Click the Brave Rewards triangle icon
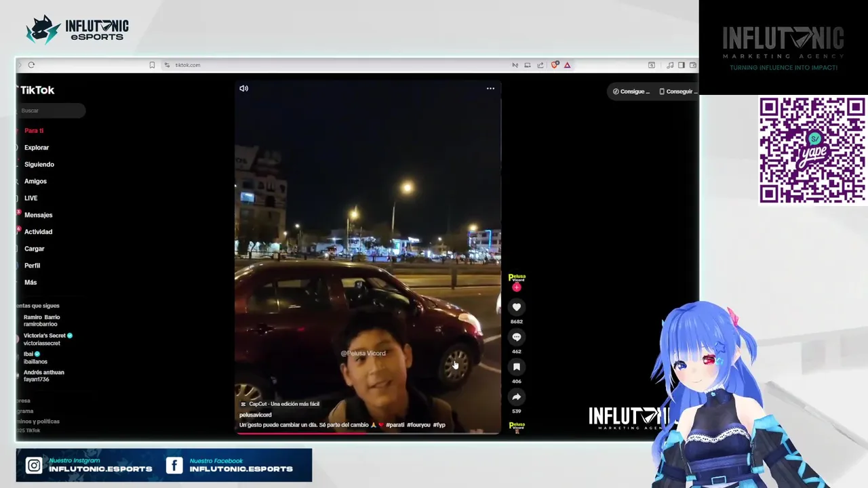 point(567,65)
